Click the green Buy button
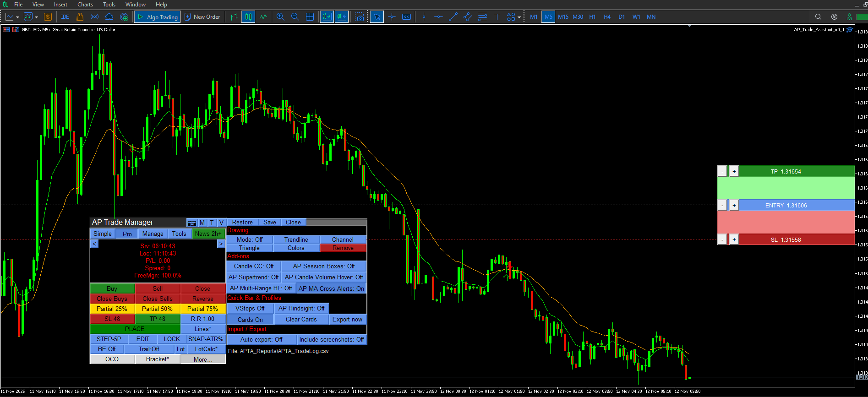The width and height of the screenshot is (868, 397). (x=112, y=288)
